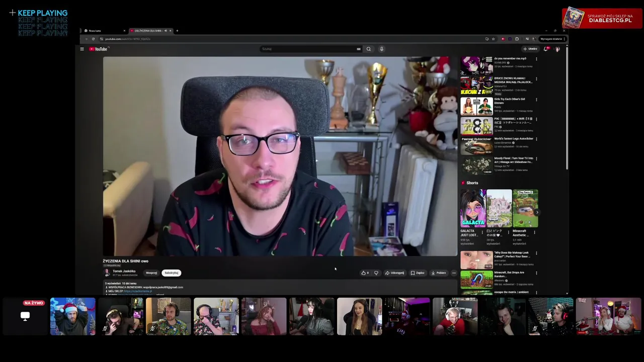Switch to the Nowa karta tab
644x362 pixels.
[103, 31]
